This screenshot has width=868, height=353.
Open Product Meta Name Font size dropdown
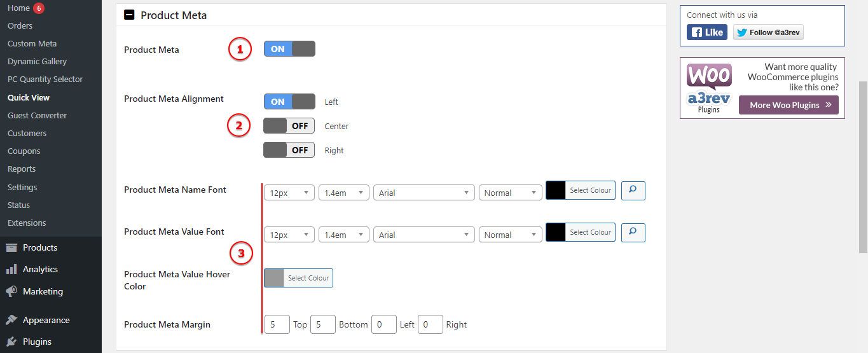[x=289, y=193]
